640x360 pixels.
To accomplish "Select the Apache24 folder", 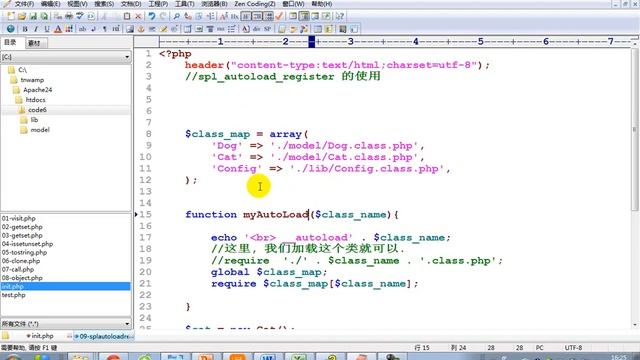I will point(38,90).
